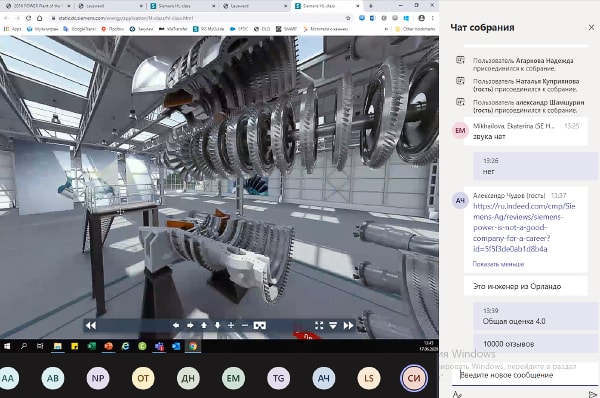Open participant LS avatar
This screenshot has width=600, height=398.
coord(368,378)
